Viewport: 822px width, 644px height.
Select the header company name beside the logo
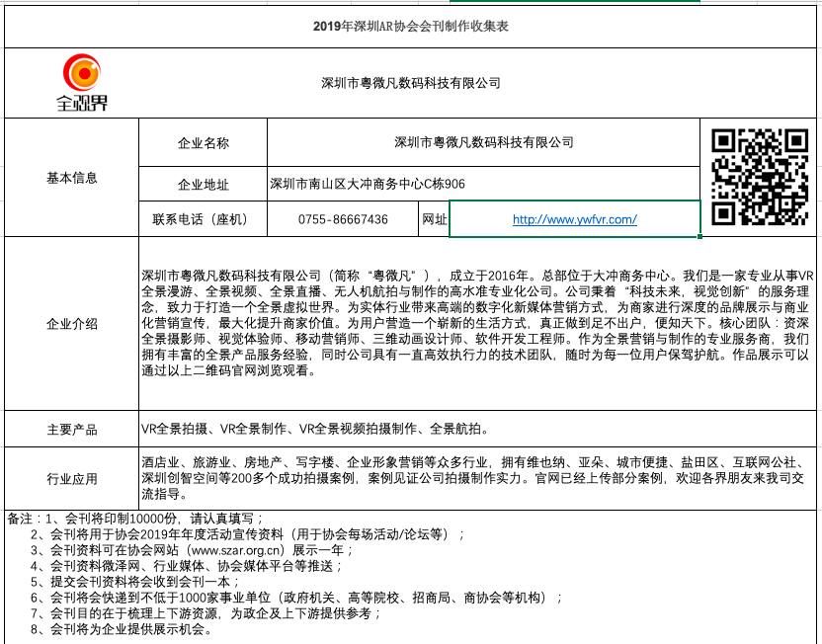(x=410, y=83)
